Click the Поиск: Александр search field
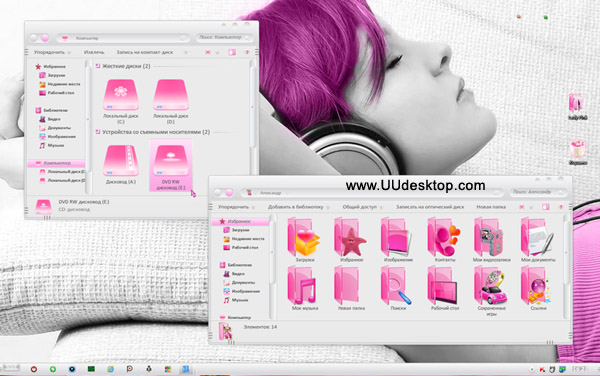The width and height of the screenshot is (600, 376). coord(538,192)
